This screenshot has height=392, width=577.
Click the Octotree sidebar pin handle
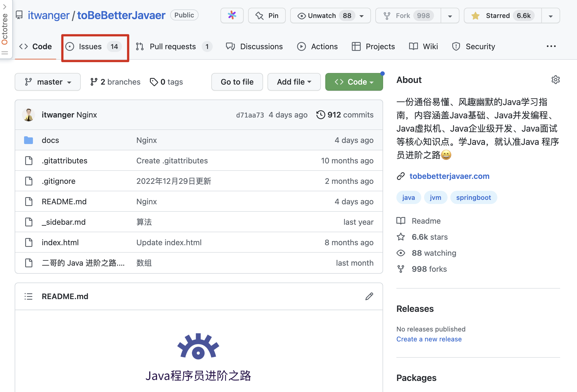pos(5,53)
